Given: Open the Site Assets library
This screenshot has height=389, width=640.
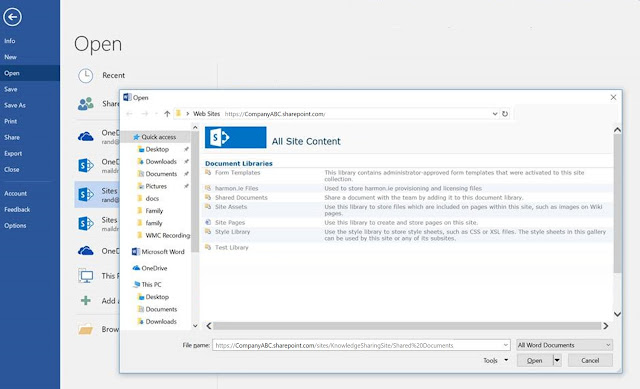Looking at the screenshot, I should pyautogui.click(x=231, y=207).
